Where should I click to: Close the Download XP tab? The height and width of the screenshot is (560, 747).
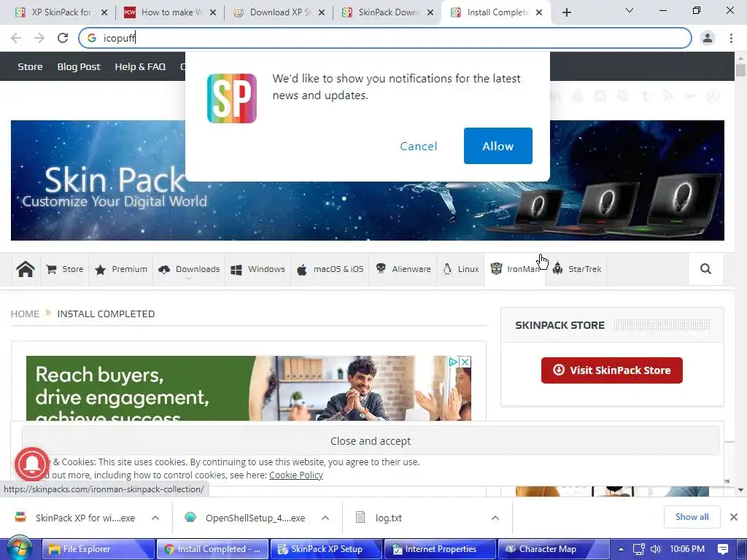point(322,12)
